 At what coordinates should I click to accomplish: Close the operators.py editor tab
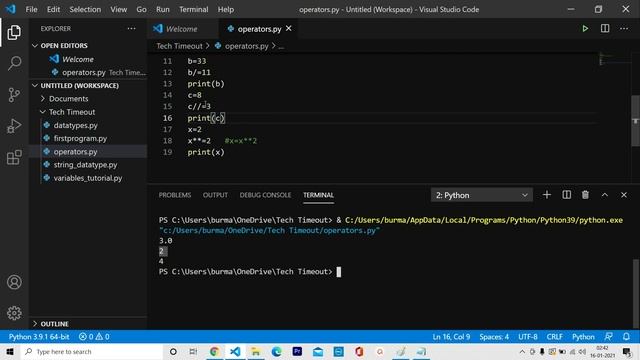point(289,29)
